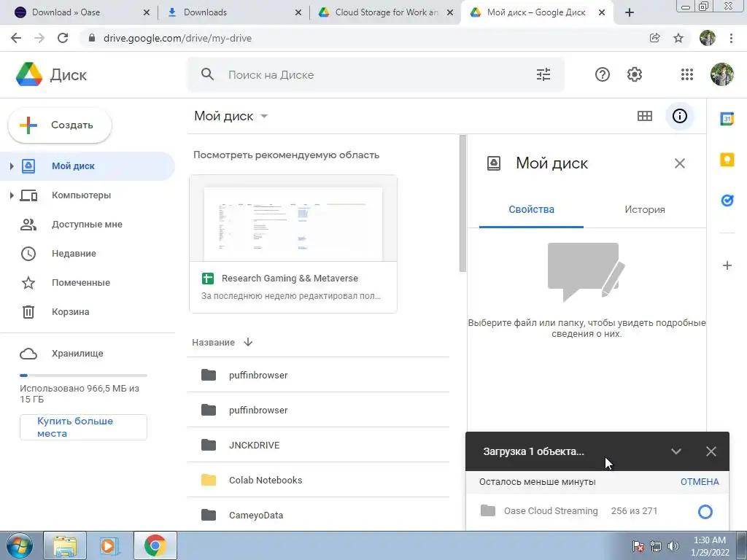Select the CameyoData folder
Screen dimensions: 747x560
(318, 515)
